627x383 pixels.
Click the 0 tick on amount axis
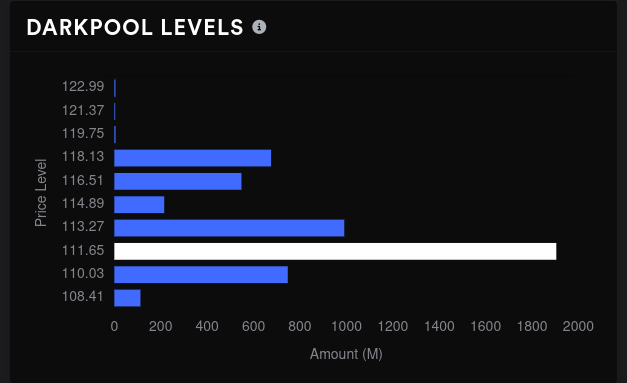coord(114,326)
